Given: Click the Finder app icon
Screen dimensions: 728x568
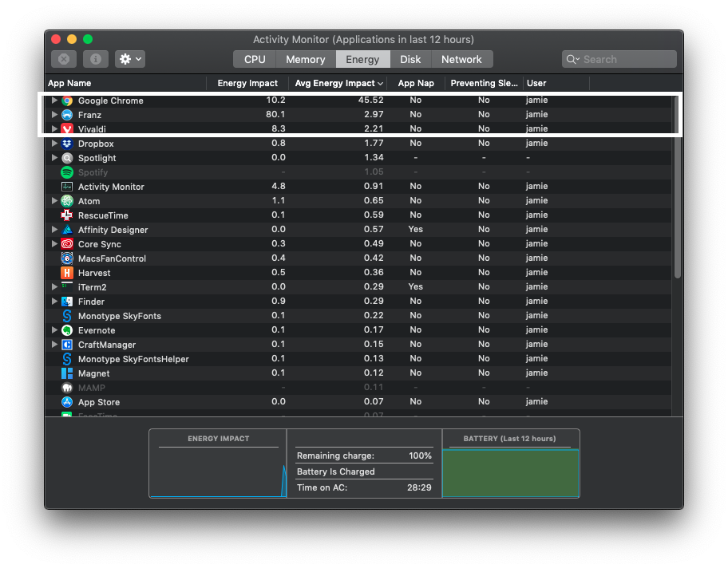Looking at the screenshot, I should [x=67, y=302].
